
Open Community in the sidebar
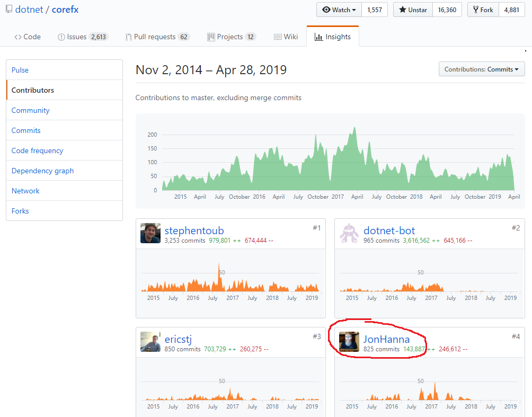(x=65, y=110)
